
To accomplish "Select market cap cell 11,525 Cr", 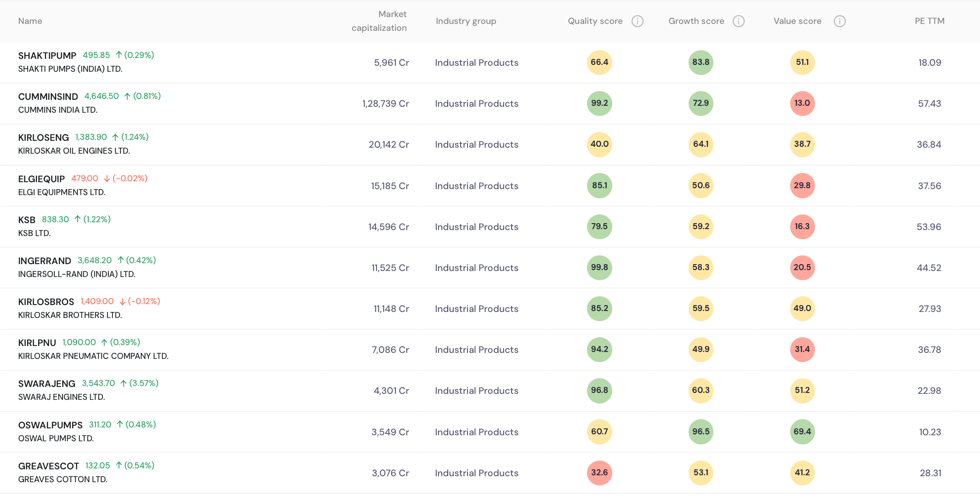I will pos(390,268).
